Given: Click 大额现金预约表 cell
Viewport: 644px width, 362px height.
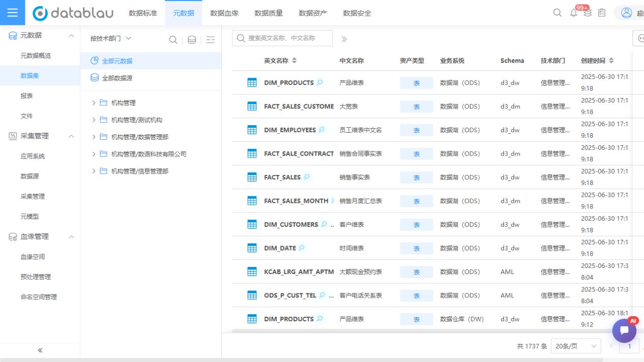Looking at the screenshot, I should point(361,271).
